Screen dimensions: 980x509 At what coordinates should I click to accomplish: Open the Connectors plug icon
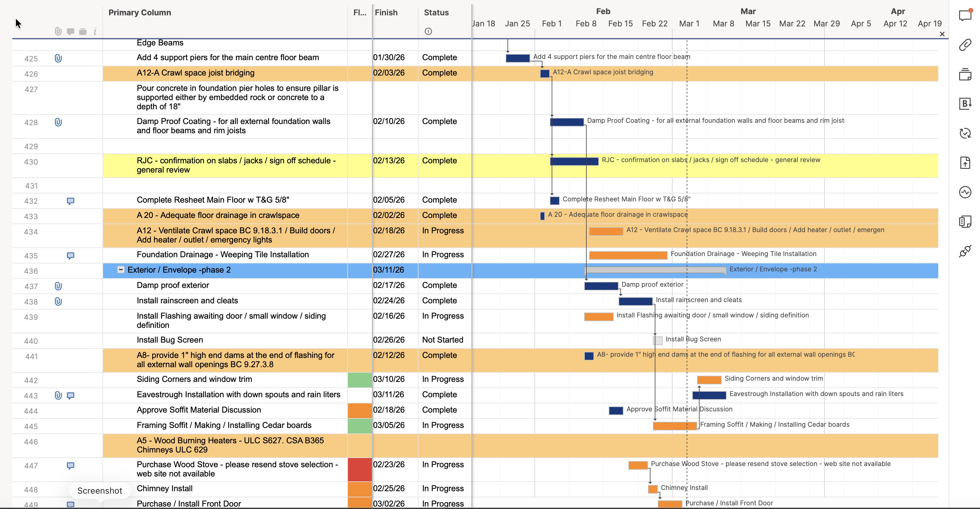point(965,251)
